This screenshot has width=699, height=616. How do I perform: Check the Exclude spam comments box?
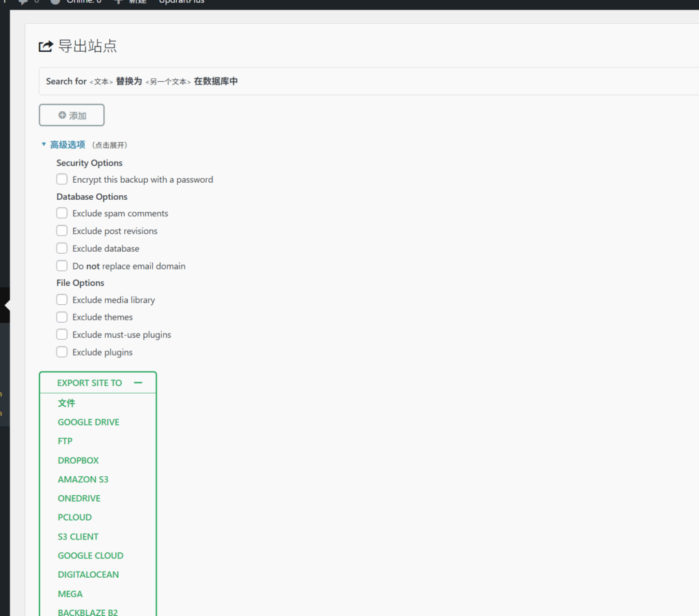[62, 214]
